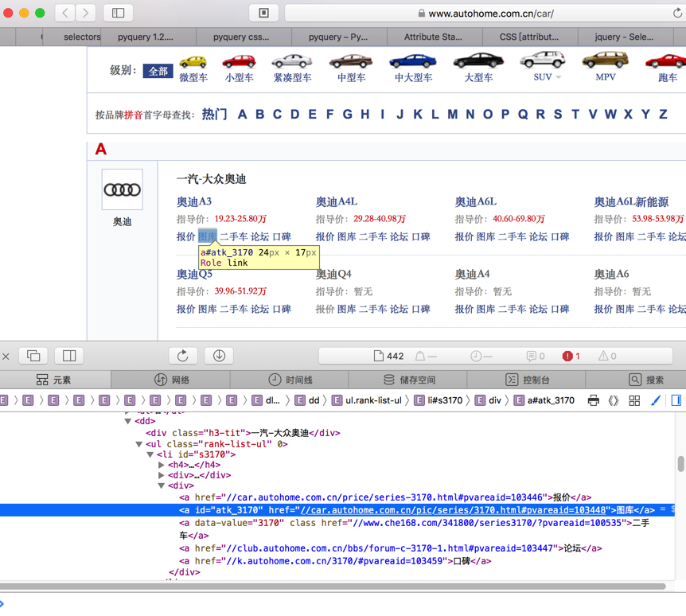Click the print styles icon in breadcrumb bar
The width and height of the screenshot is (686, 616).
pyautogui.click(x=593, y=400)
